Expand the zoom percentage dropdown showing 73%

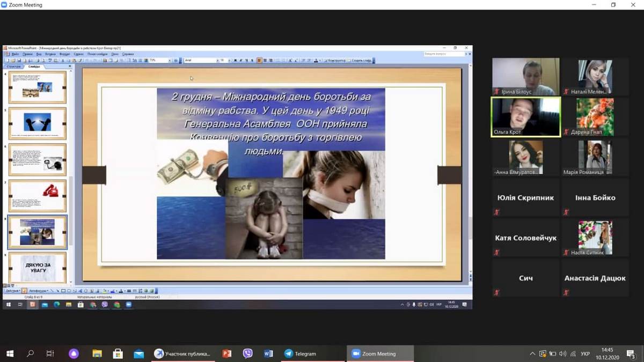pyautogui.click(x=169, y=61)
